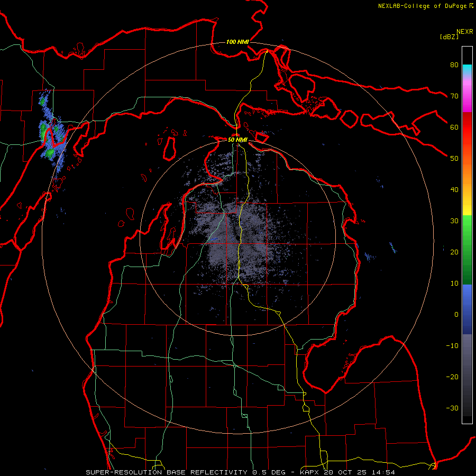Click the Super-Resolution Base Reflectivity caption
Viewport: 476px width, 476px height.
[x=241, y=472]
